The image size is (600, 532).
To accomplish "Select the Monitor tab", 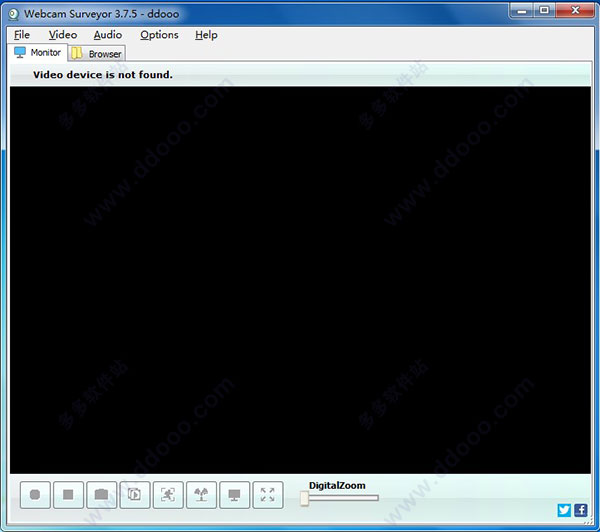I will (38, 52).
